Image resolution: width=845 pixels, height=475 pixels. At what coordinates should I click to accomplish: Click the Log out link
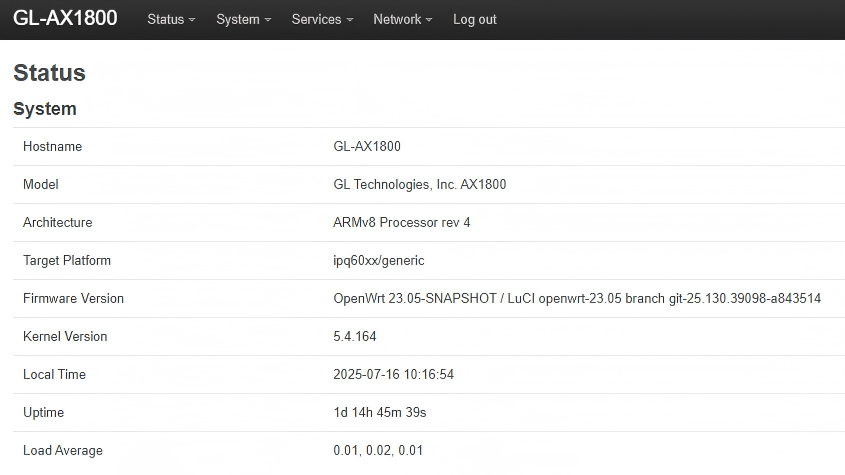pos(475,19)
